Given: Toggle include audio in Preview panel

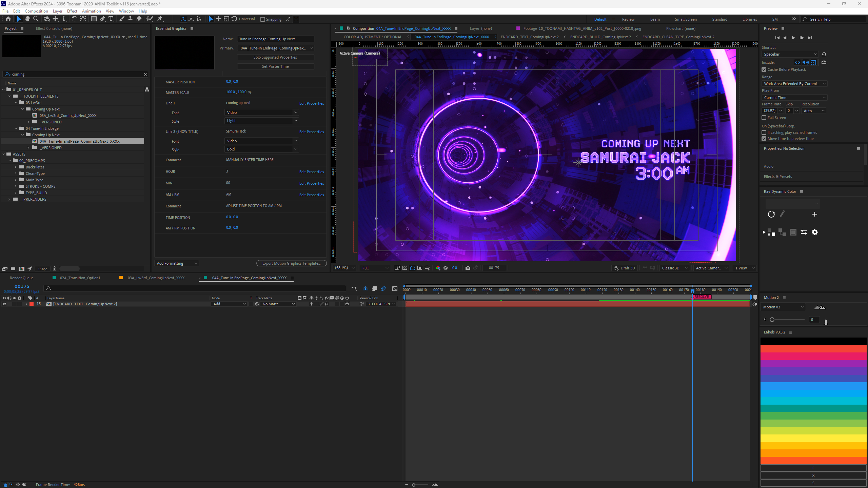Looking at the screenshot, I should click(806, 62).
